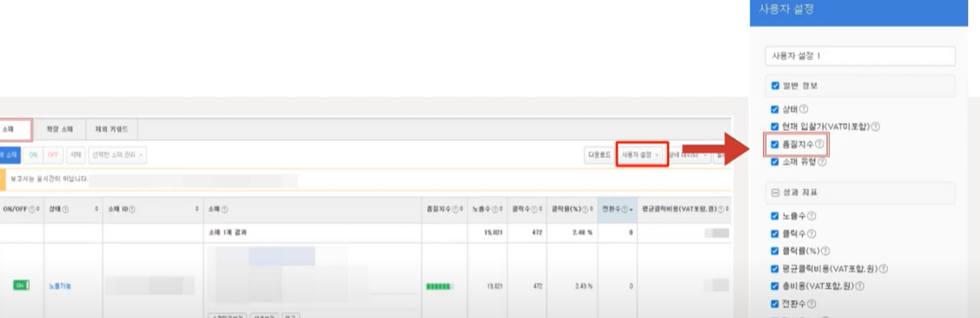This screenshot has height=318, width=980.
Task: Click the 삭제 button
Action: 76,155
